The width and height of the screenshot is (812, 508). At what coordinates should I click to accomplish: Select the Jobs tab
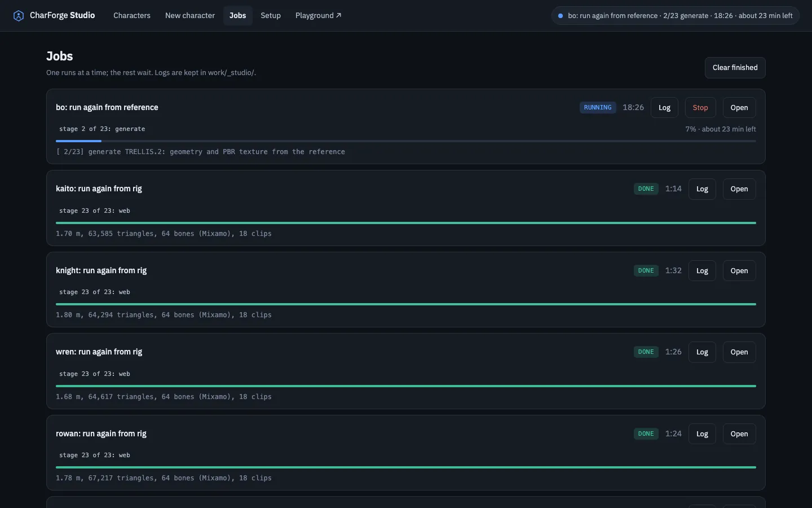(237, 16)
